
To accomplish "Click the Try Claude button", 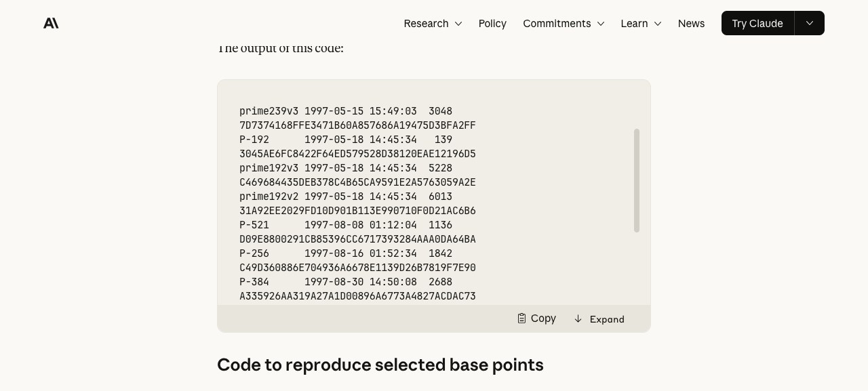I will click(757, 23).
